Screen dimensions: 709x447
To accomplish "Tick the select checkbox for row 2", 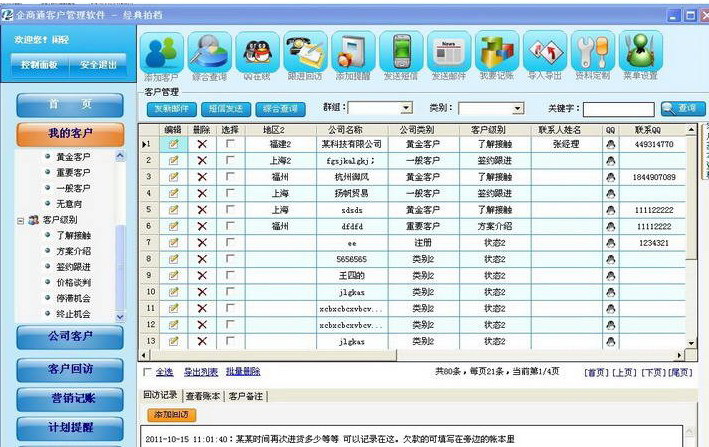I will click(231, 160).
